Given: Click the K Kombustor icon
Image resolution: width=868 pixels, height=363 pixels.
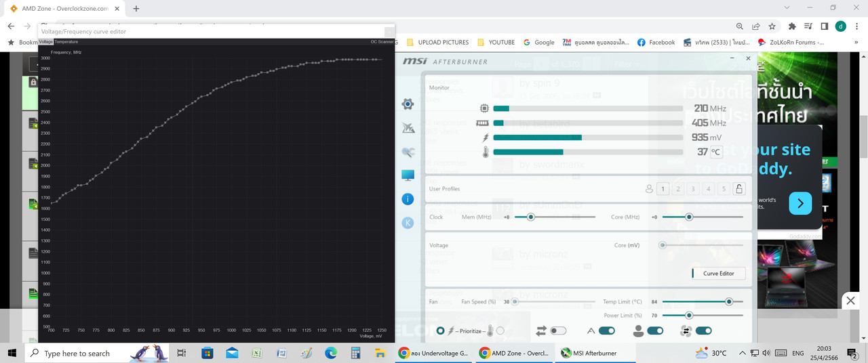Looking at the screenshot, I should [408, 222].
